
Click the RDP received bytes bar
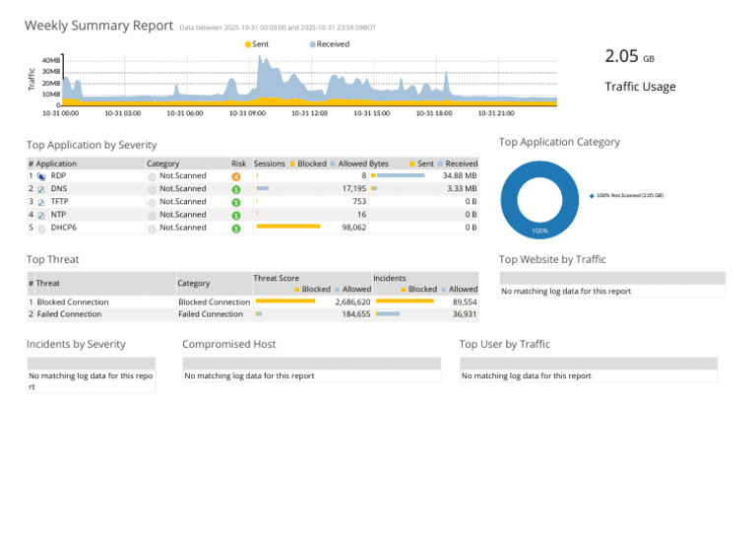(x=401, y=175)
